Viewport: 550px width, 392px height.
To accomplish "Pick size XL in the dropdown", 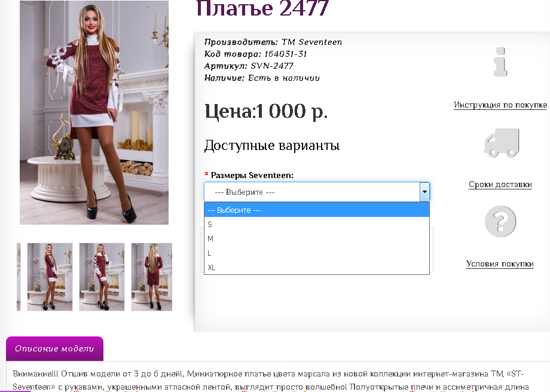I will coord(317,268).
